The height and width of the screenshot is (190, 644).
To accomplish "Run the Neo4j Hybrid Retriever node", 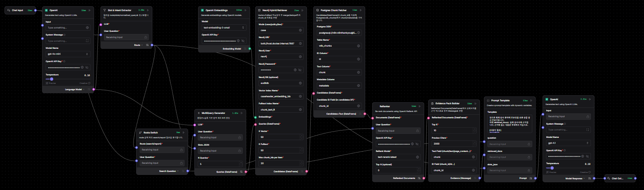I will click(302, 10).
